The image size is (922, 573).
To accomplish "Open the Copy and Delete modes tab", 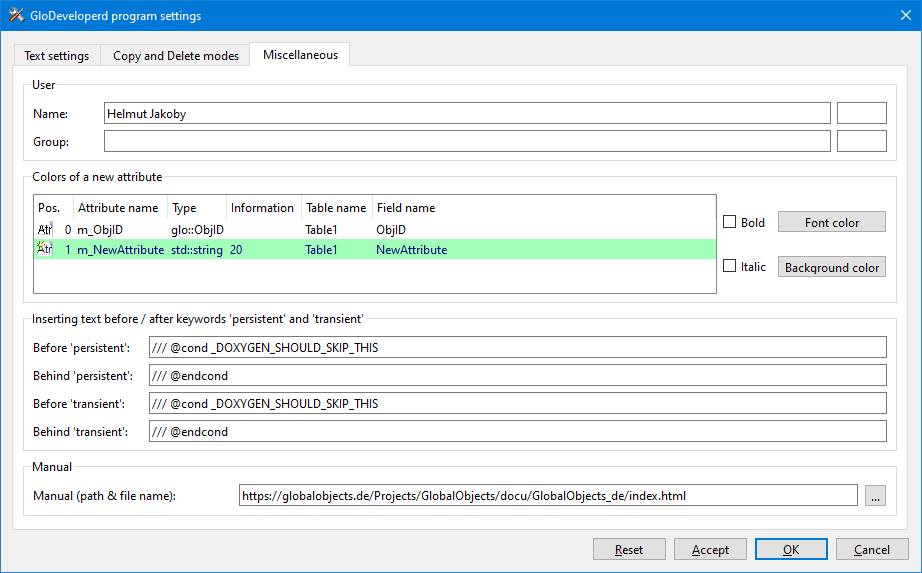I will 176,55.
